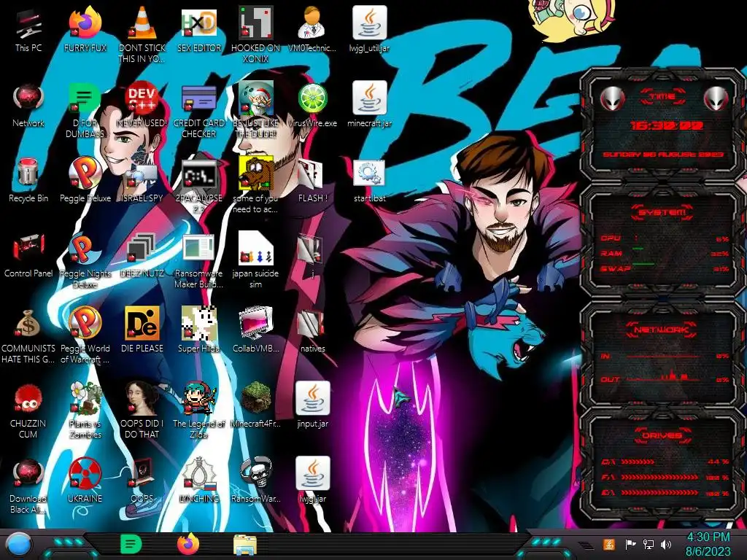Click the SYSTEM widget header
747x560 pixels.
pos(662,212)
